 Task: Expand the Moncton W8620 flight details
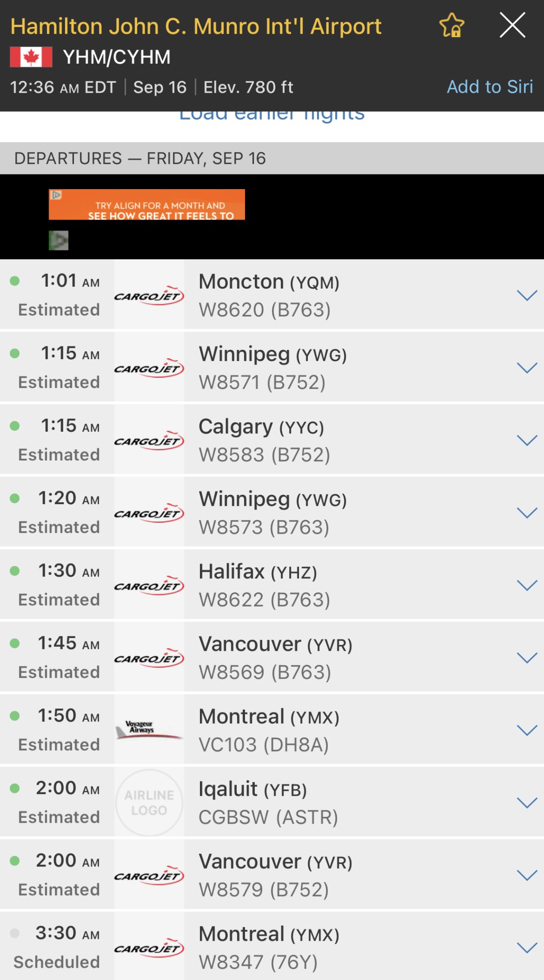tap(527, 295)
